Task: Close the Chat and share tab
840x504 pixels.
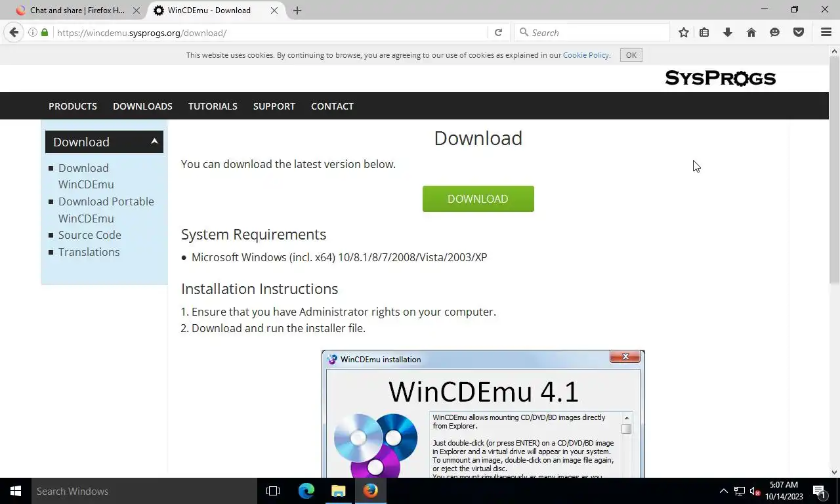Action: 137,10
